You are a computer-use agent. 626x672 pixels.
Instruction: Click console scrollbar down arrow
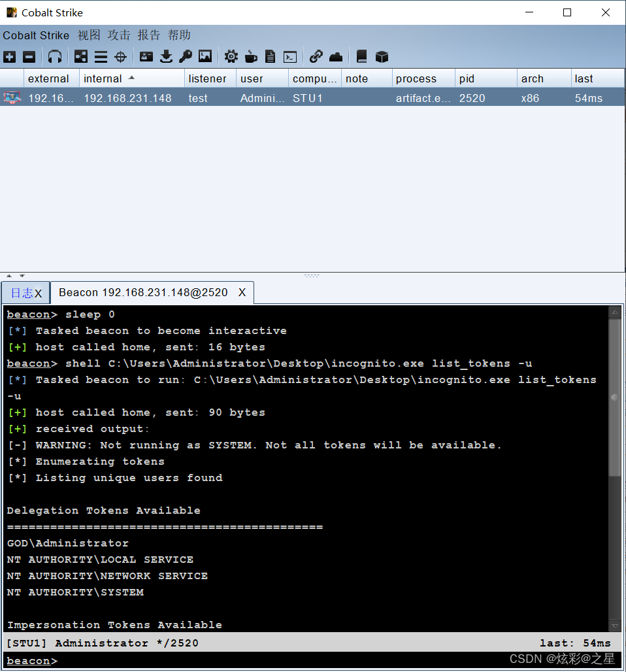coord(615,626)
